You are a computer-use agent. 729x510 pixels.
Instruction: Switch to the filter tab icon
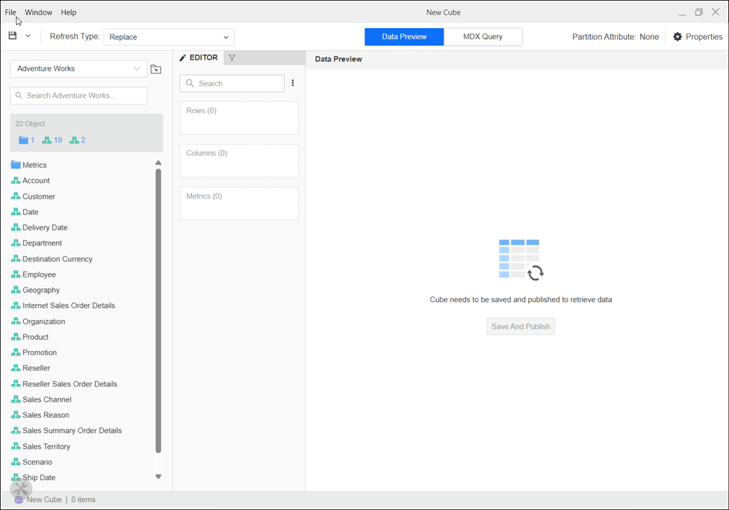tap(232, 58)
